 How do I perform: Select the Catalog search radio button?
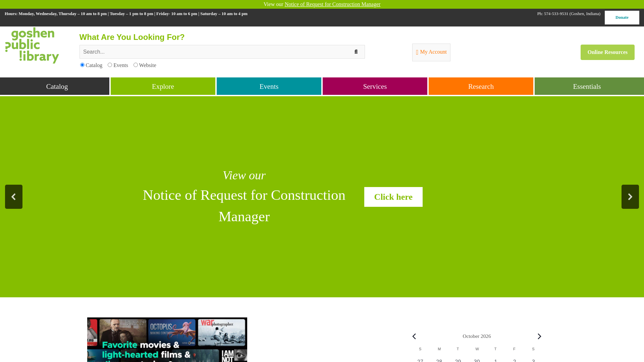[x=82, y=65]
